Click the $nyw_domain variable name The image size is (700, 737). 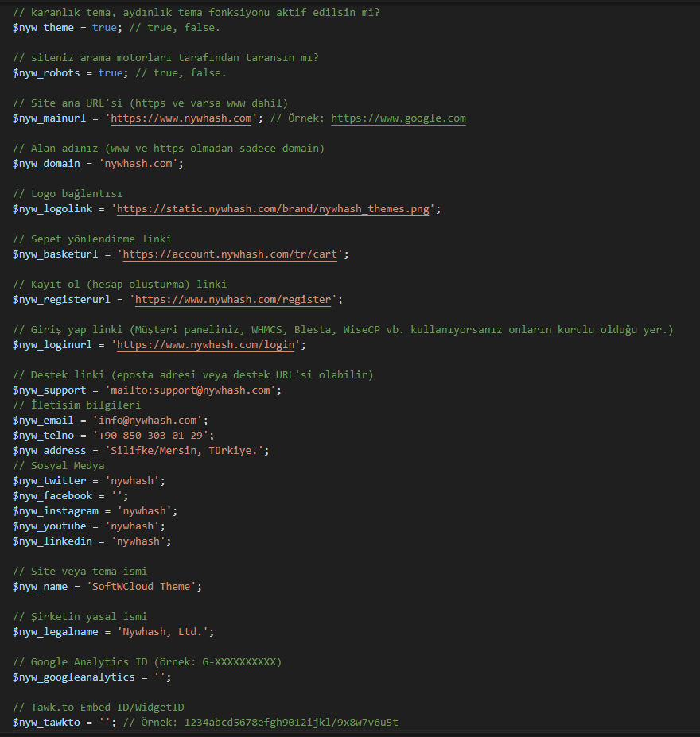click(x=46, y=164)
